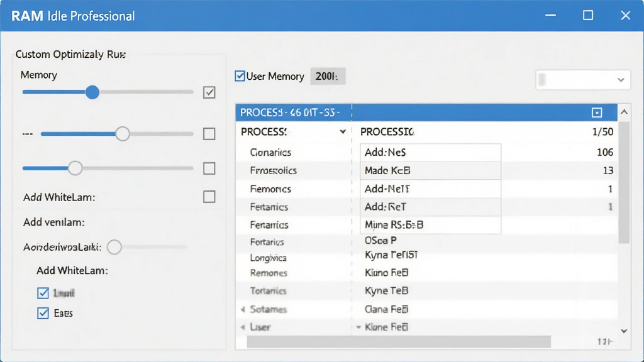Tick the checkbox beside the second slider
This screenshot has height=362, width=644.
coord(209,134)
